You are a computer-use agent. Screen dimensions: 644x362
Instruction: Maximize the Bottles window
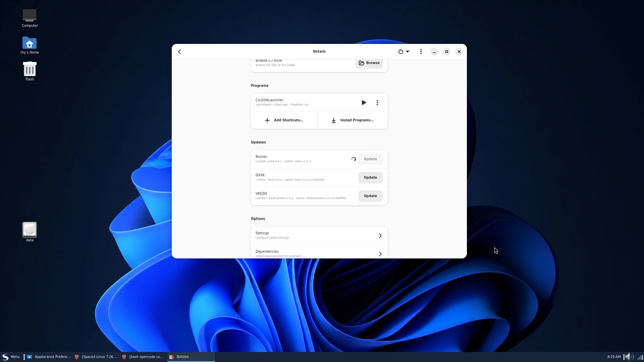point(447,51)
